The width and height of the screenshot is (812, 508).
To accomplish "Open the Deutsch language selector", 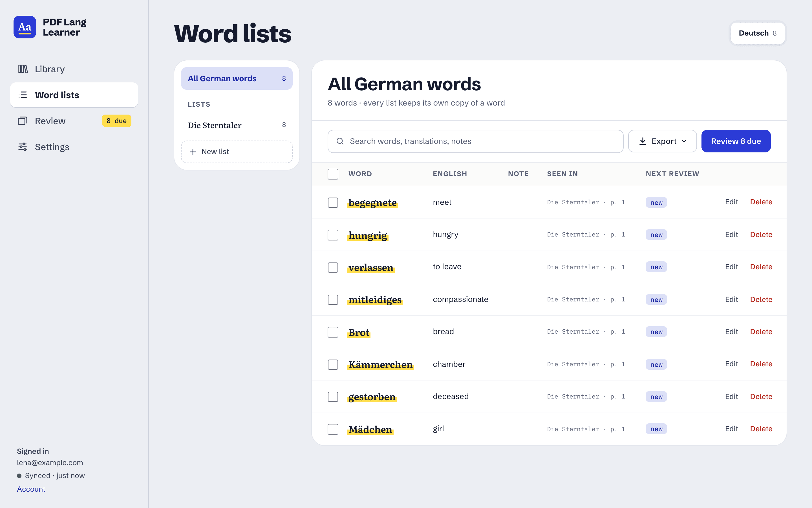I will (x=758, y=33).
